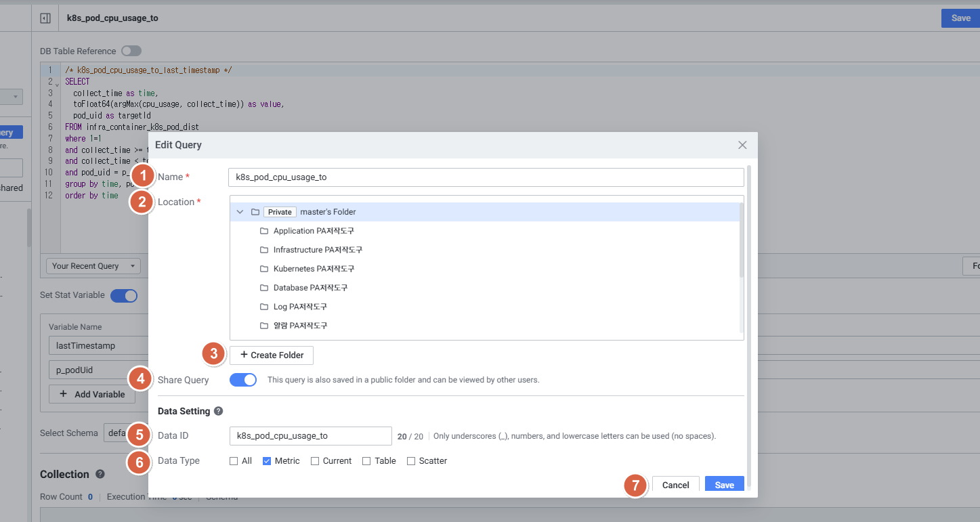
Task: Enable the Scatter data type checkbox
Action: [411, 461]
